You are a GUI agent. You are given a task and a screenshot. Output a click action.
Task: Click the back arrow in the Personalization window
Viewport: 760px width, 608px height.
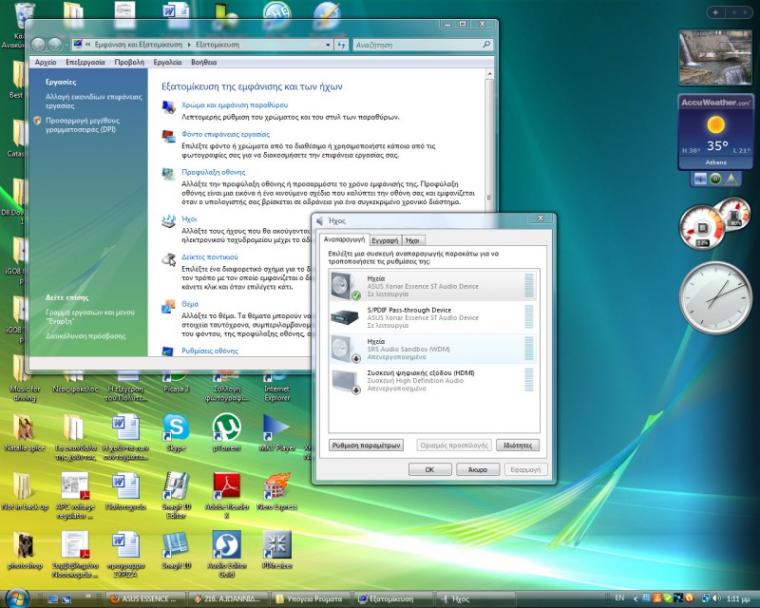tap(38, 45)
